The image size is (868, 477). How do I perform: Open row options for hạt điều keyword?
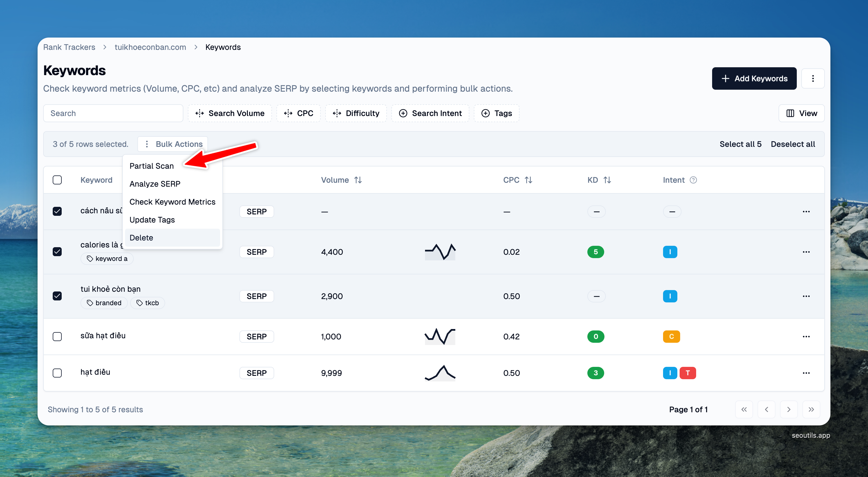click(x=806, y=373)
